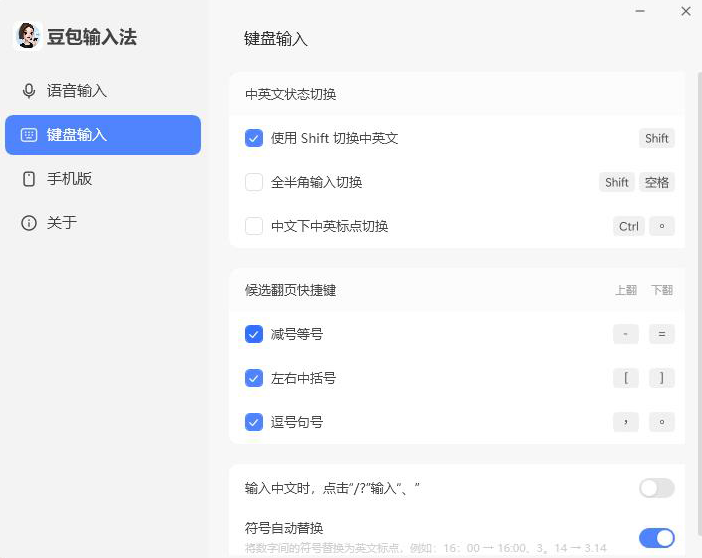This screenshot has height=558, width=702.
Task: Click the Doubao avatar logo icon
Action: 28,36
